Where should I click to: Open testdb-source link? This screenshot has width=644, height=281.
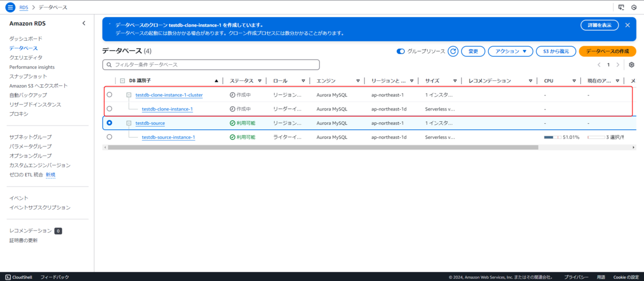[x=150, y=123]
